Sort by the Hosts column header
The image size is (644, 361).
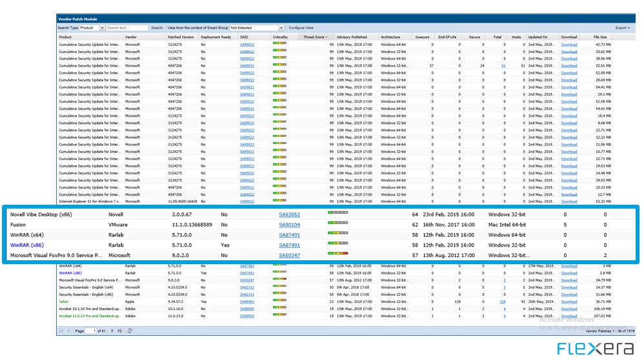(517, 37)
